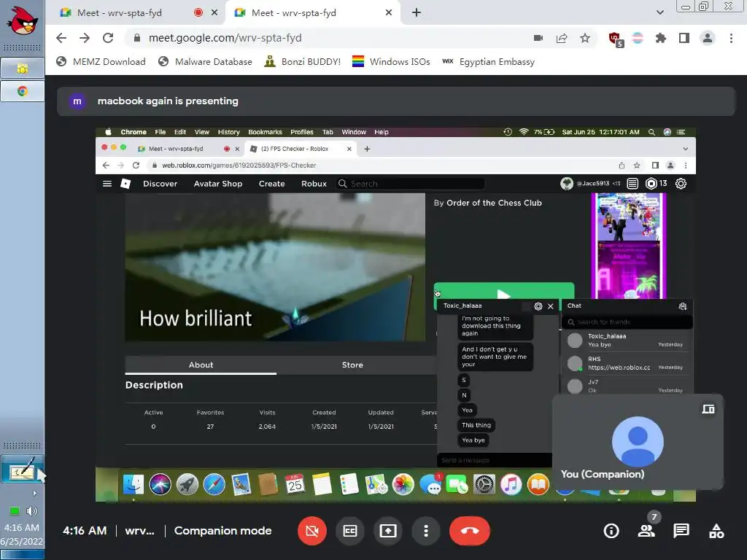Click the Roblox game thumbnail image
Image resolution: width=747 pixels, height=560 pixels.
coord(275,267)
